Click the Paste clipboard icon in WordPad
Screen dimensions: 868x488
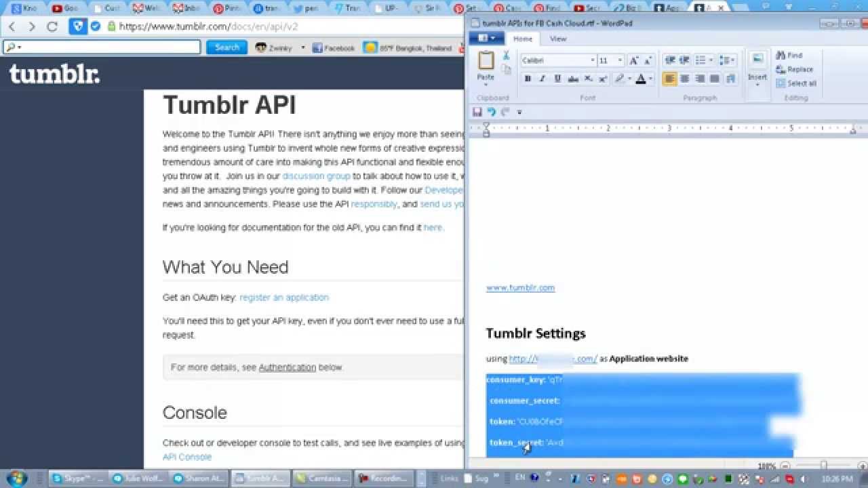486,61
